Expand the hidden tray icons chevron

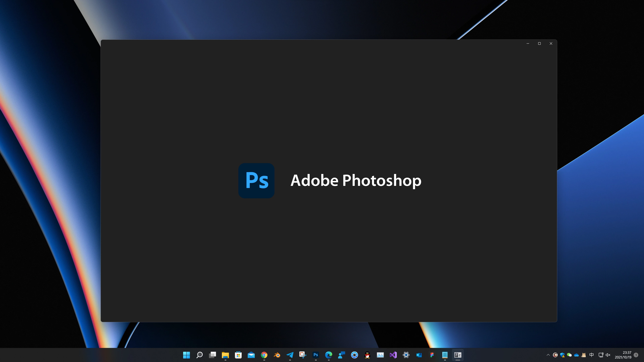point(548,355)
